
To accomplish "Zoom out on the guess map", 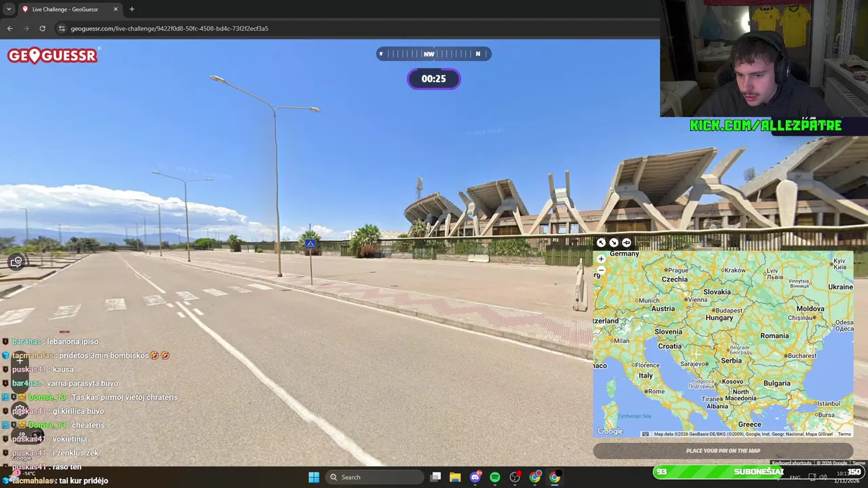I will [601, 270].
